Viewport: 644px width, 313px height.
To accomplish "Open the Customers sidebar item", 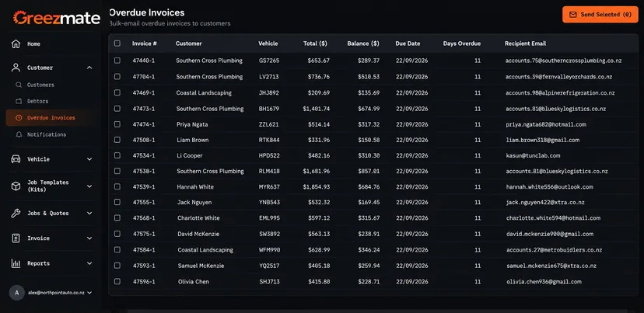I will click(x=40, y=85).
